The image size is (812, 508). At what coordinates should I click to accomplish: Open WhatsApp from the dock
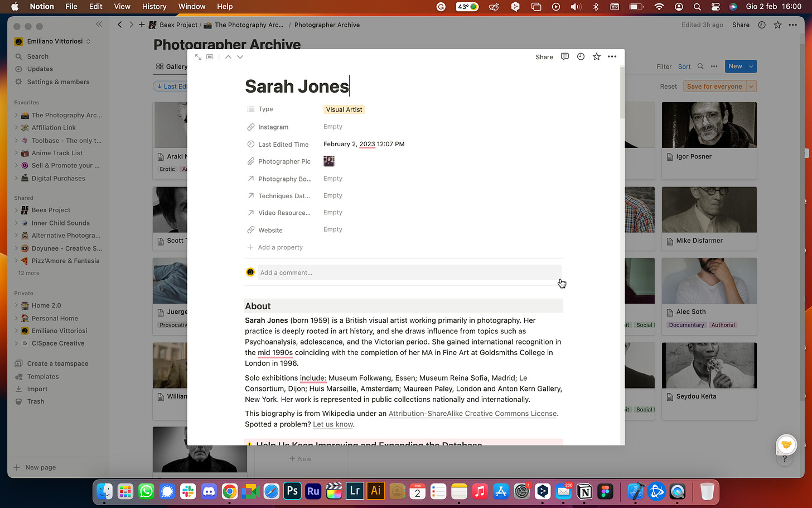[x=146, y=491]
